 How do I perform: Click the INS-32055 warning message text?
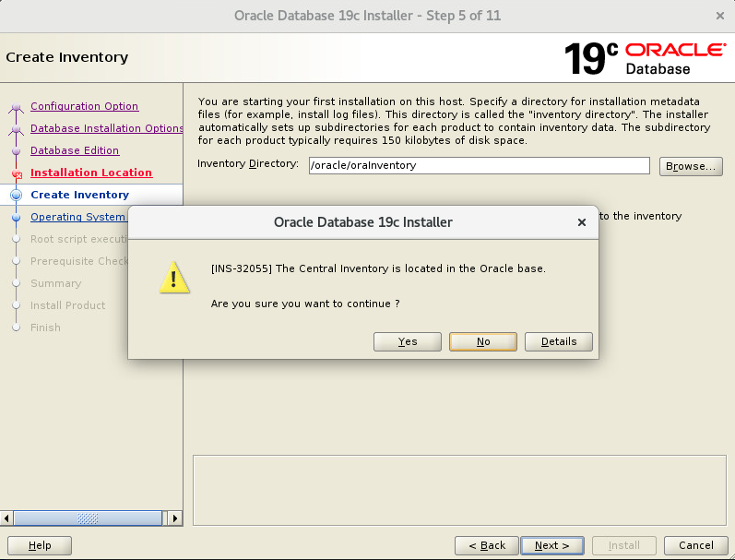(378, 268)
